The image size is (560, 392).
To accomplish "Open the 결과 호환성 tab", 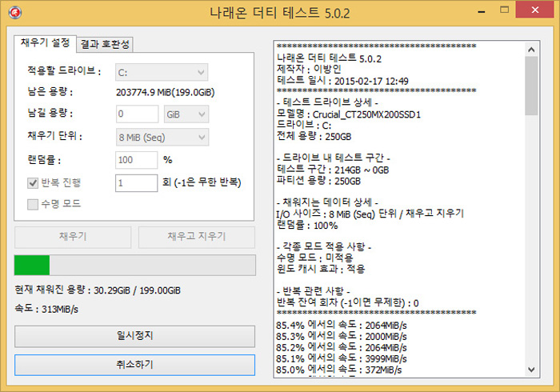I will (x=106, y=43).
